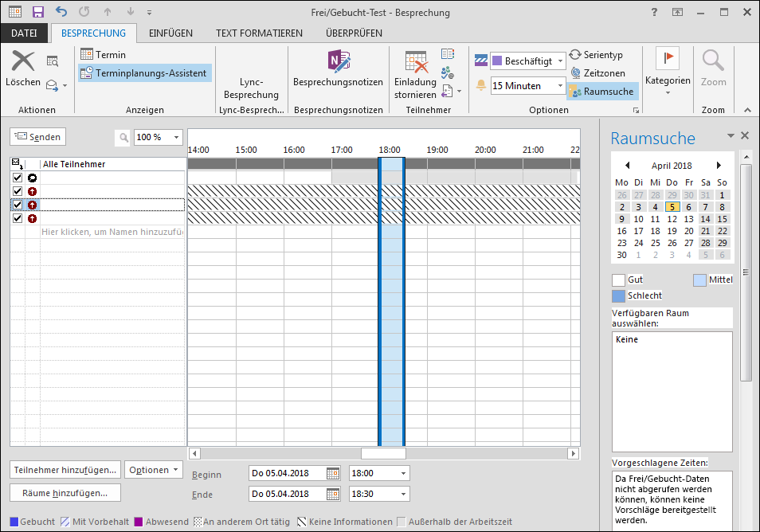Open Raumsuche pane options arrow
This screenshot has width=760, height=532.
click(x=731, y=135)
